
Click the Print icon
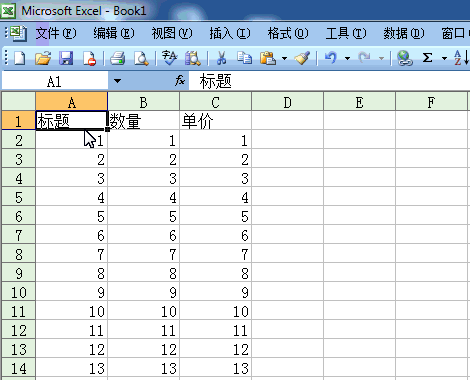117,58
